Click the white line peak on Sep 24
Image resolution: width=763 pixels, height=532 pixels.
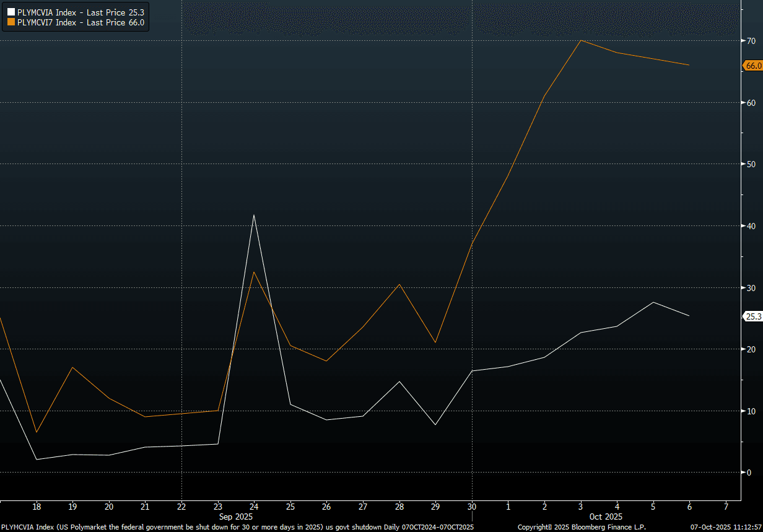(x=253, y=215)
